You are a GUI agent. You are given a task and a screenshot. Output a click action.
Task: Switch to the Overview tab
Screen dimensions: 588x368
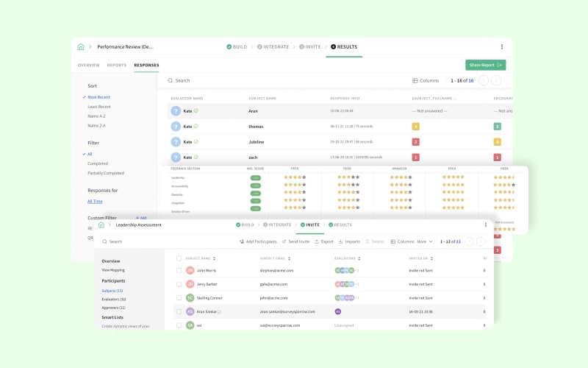point(88,65)
